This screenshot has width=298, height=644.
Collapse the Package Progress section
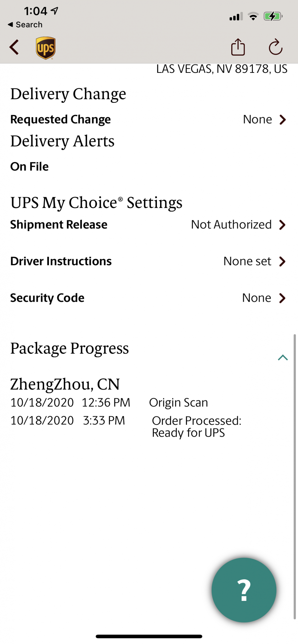point(283,357)
